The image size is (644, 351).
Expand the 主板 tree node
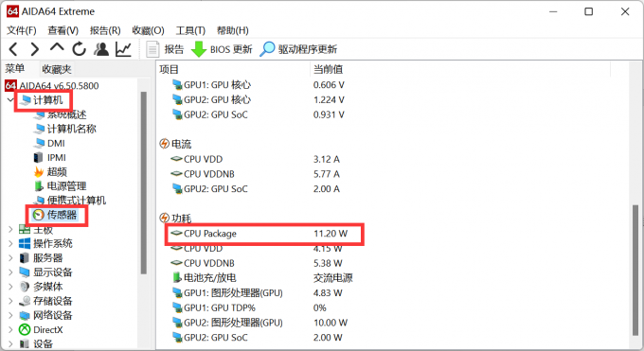click(10, 230)
